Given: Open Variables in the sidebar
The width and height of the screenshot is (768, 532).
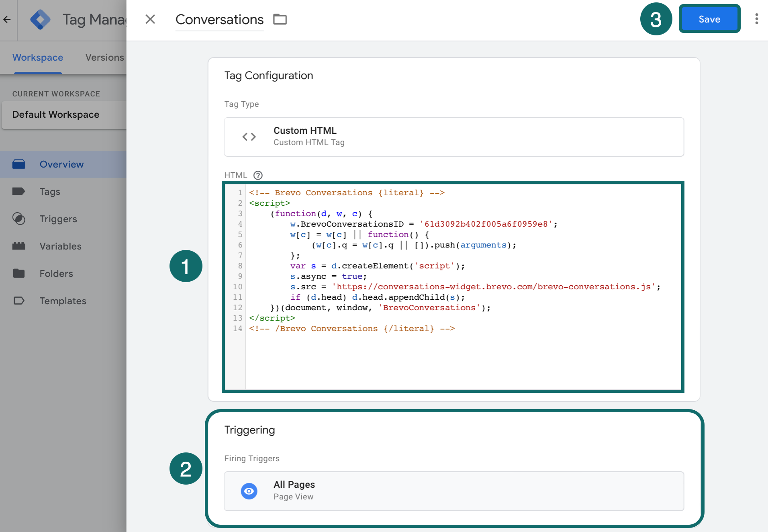Looking at the screenshot, I should pos(63,246).
